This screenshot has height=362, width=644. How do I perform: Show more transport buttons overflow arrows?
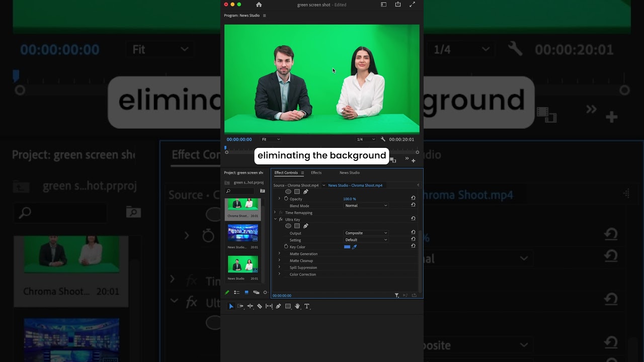coord(407,158)
